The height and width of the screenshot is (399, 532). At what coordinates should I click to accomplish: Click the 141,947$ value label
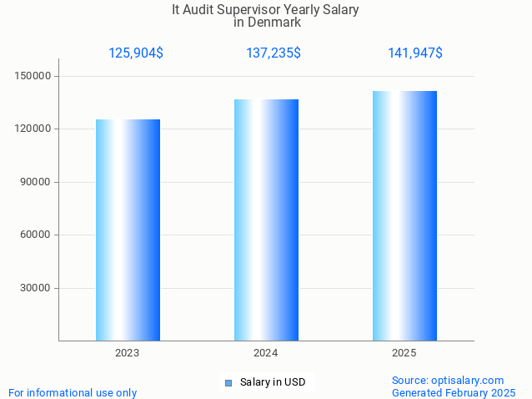[x=415, y=53]
